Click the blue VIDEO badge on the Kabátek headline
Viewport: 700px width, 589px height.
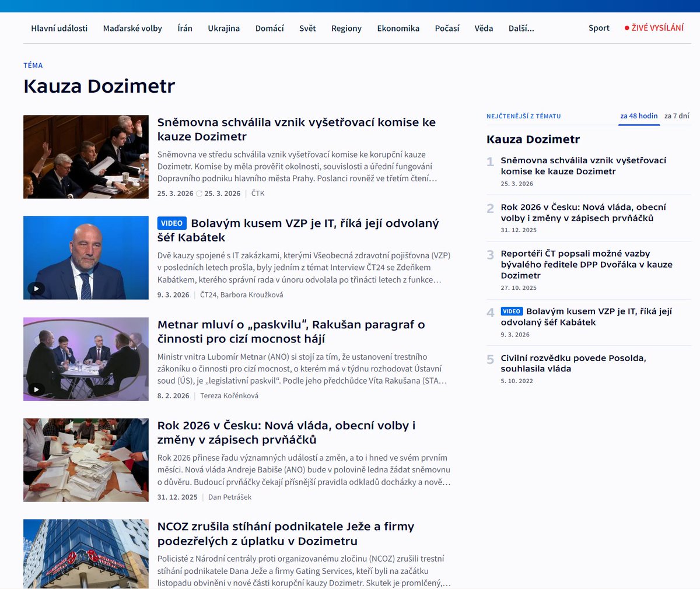tap(171, 223)
